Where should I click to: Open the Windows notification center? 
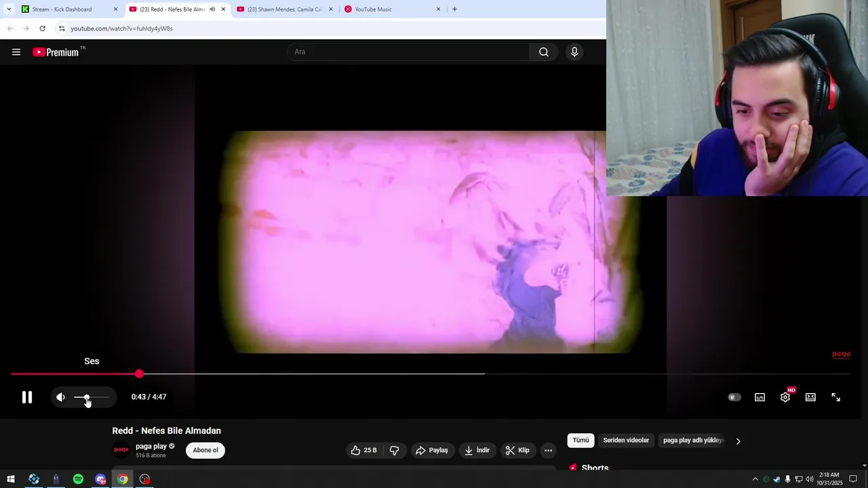point(853,479)
